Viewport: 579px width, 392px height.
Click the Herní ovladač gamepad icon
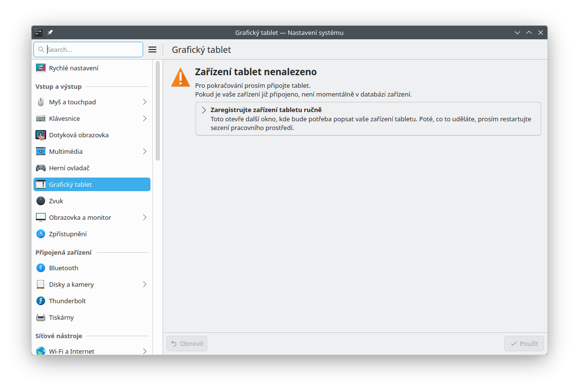pyautogui.click(x=41, y=168)
